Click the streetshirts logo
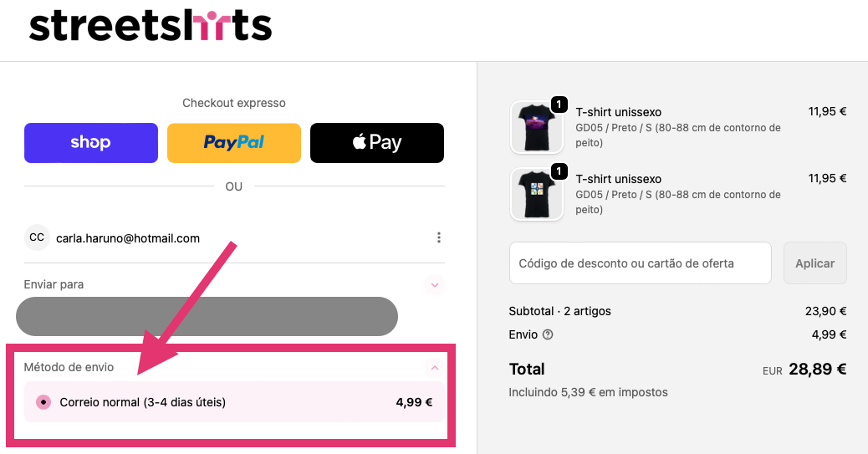Screen dimensions: 868x454 coord(151,25)
